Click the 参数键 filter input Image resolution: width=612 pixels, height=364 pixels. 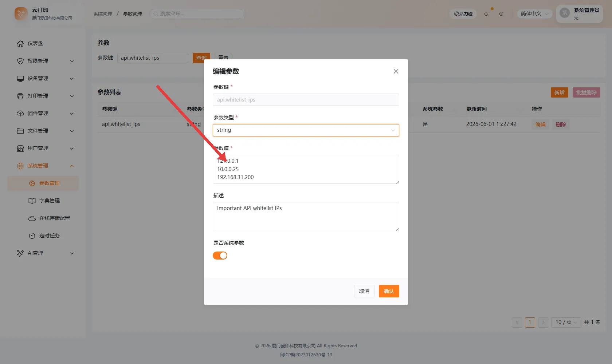pos(153,58)
